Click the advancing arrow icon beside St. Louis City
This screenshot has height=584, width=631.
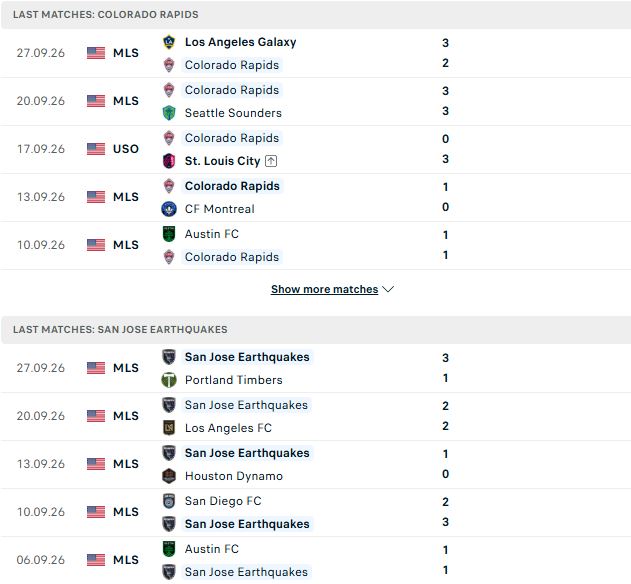click(271, 161)
